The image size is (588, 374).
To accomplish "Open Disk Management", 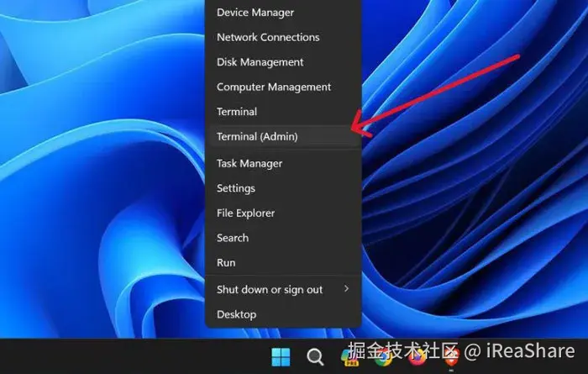I will pos(284,62).
